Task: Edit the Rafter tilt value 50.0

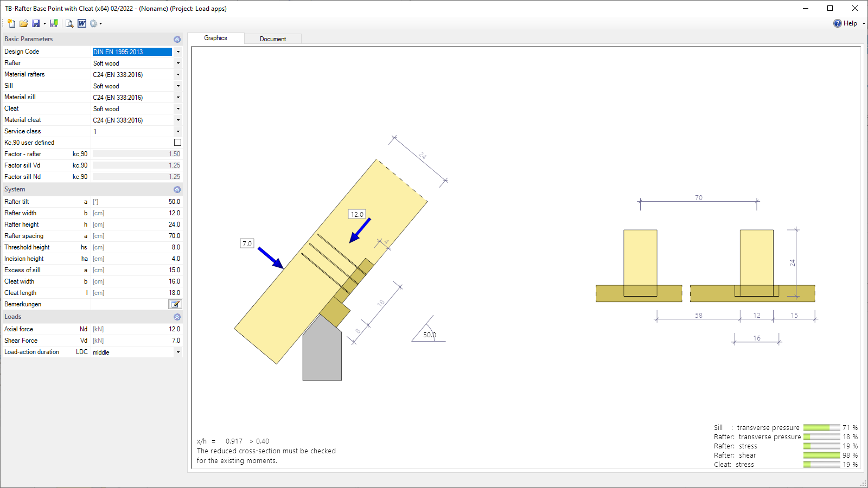Action: tap(137, 202)
